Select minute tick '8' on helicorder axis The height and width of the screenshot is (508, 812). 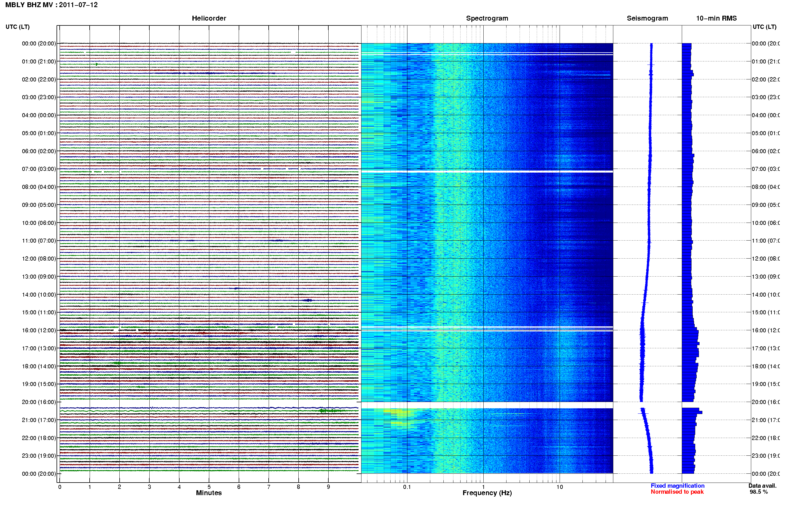click(x=298, y=487)
